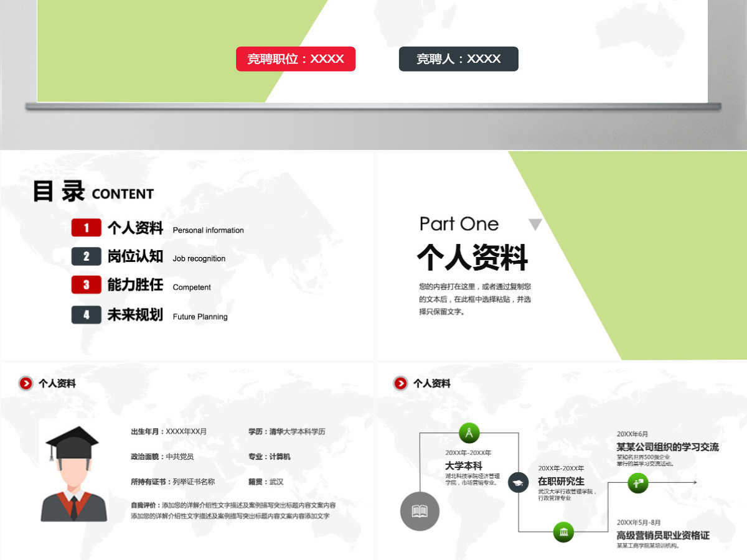Select the red number 3 badge
The height and width of the screenshot is (560, 747).
pyautogui.click(x=87, y=285)
